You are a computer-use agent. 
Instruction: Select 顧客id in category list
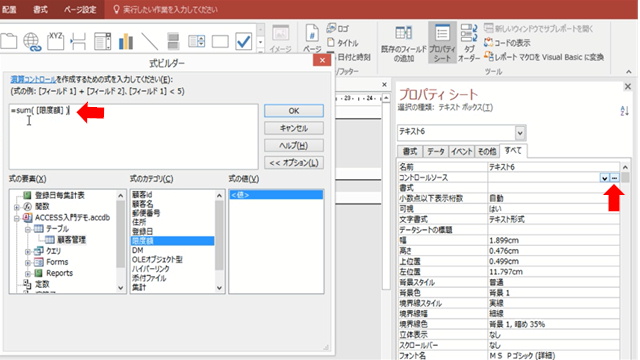click(142, 195)
